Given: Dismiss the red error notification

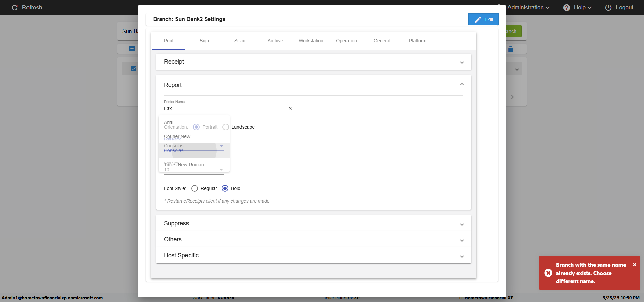Looking at the screenshot, I should tap(634, 265).
